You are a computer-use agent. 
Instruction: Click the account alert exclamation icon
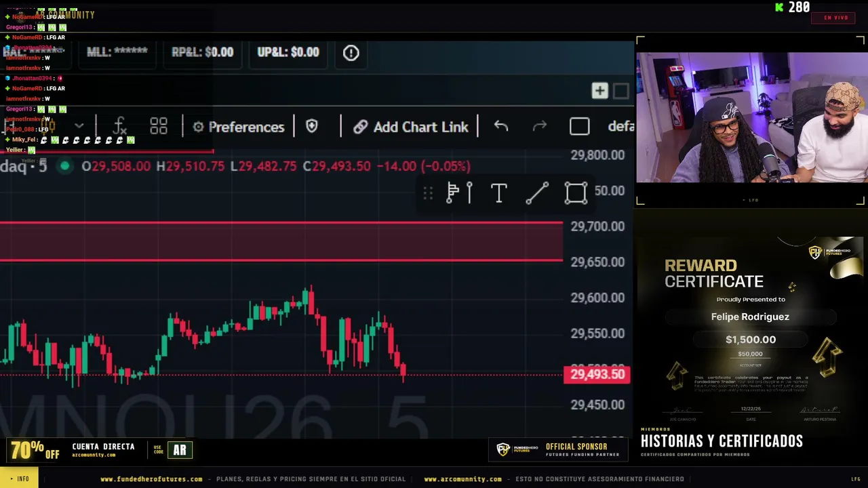coord(351,52)
